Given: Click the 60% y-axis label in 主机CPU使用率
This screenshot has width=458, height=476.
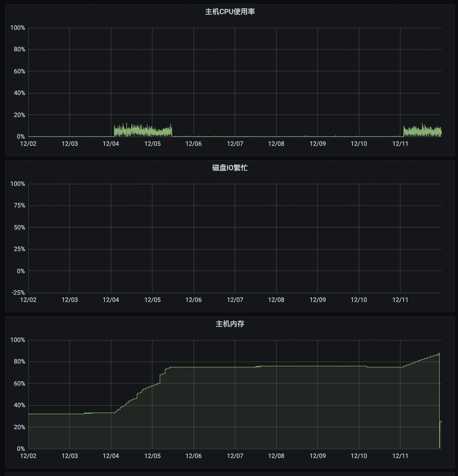Looking at the screenshot, I should point(20,71).
